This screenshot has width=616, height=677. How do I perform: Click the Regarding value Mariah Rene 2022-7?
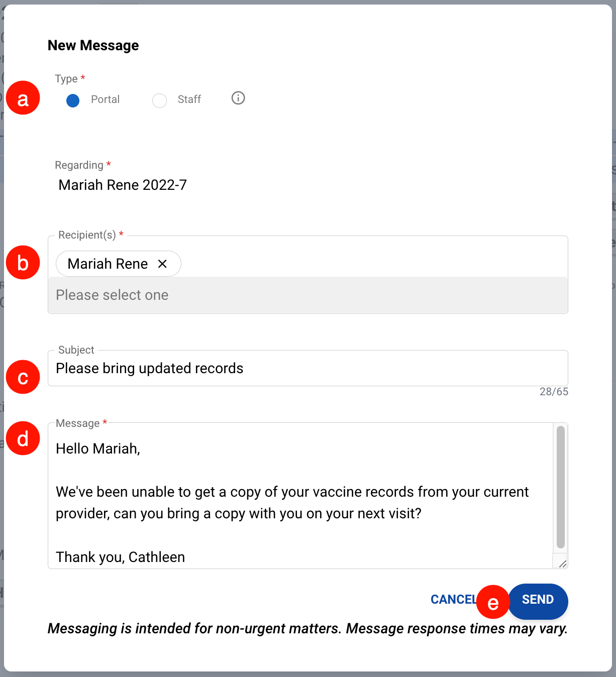[x=123, y=185]
